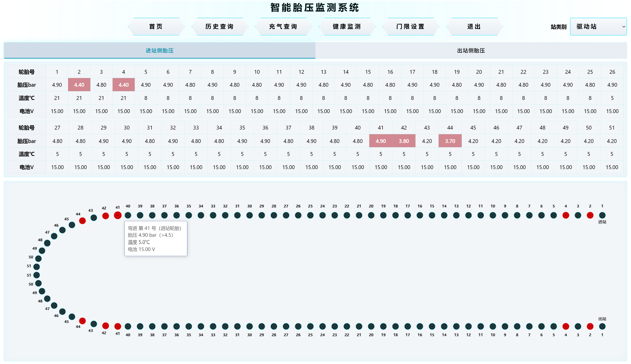Open 充气查询 page
Image resolution: width=631 pixels, height=364 pixels.
pyautogui.click(x=283, y=27)
